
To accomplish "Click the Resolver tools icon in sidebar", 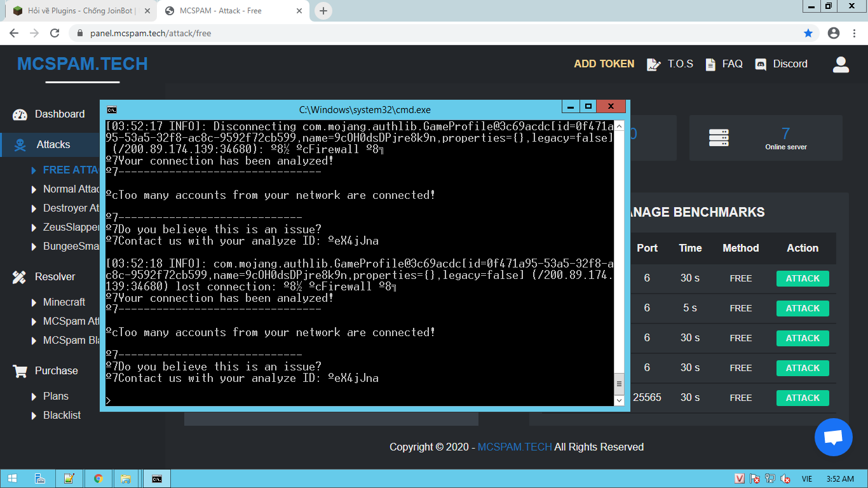I will pyautogui.click(x=20, y=277).
